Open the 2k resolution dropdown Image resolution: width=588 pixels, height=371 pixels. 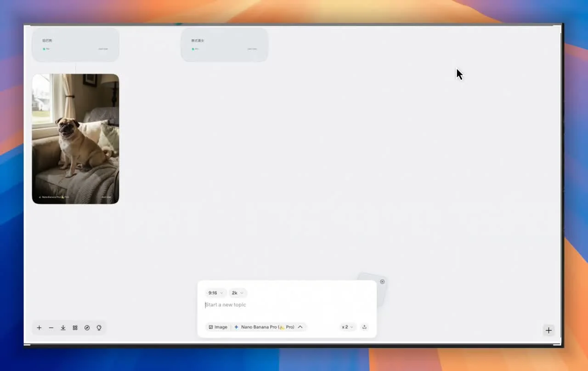pos(237,293)
